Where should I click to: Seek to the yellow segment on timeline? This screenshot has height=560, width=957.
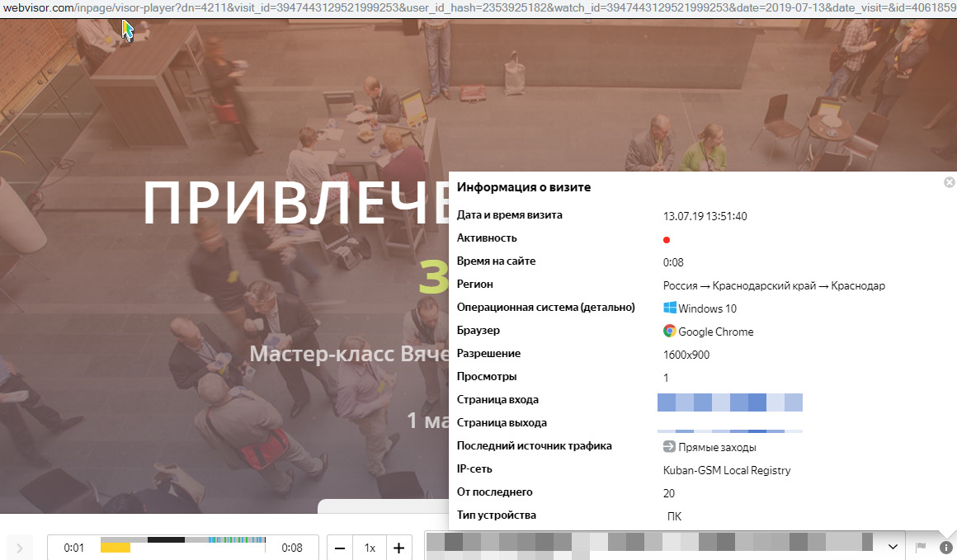pyautogui.click(x=115, y=547)
